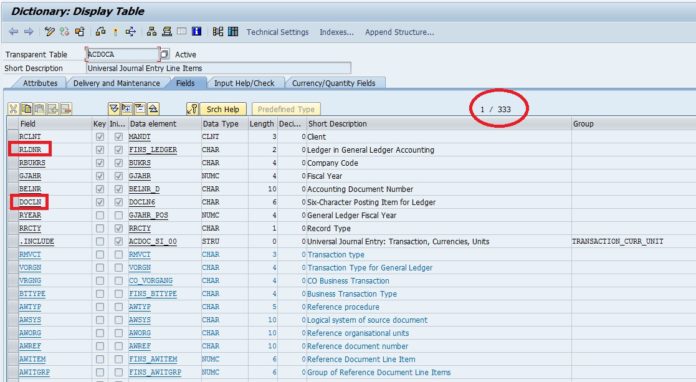The width and height of the screenshot is (696, 382).
Task: Click the Insert Row icon
Action: [x=53, y=109]
